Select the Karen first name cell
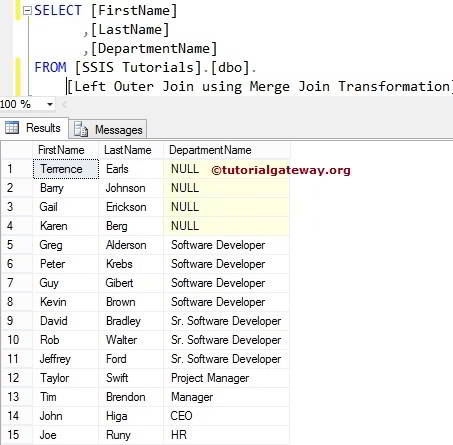 coord(66,226)
